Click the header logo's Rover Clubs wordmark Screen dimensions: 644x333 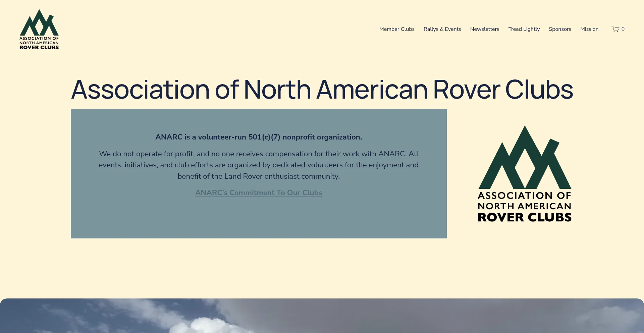[x=39, y=48]
